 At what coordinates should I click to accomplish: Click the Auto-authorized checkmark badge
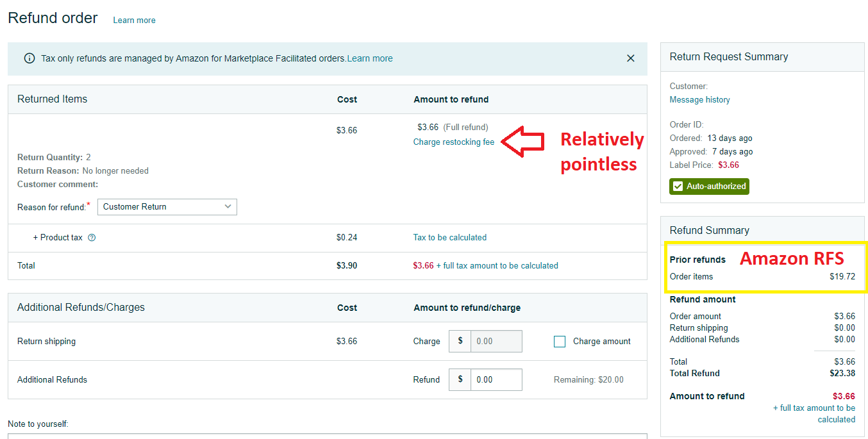709,186
